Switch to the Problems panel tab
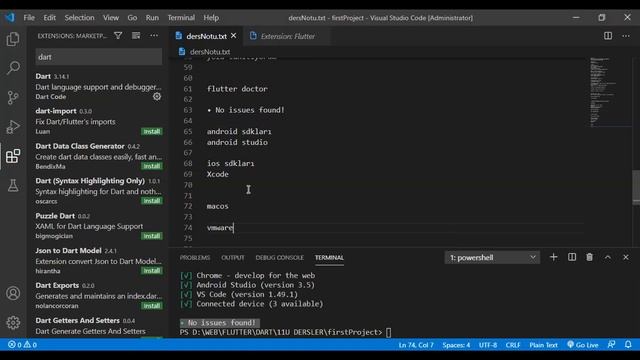 195,258
